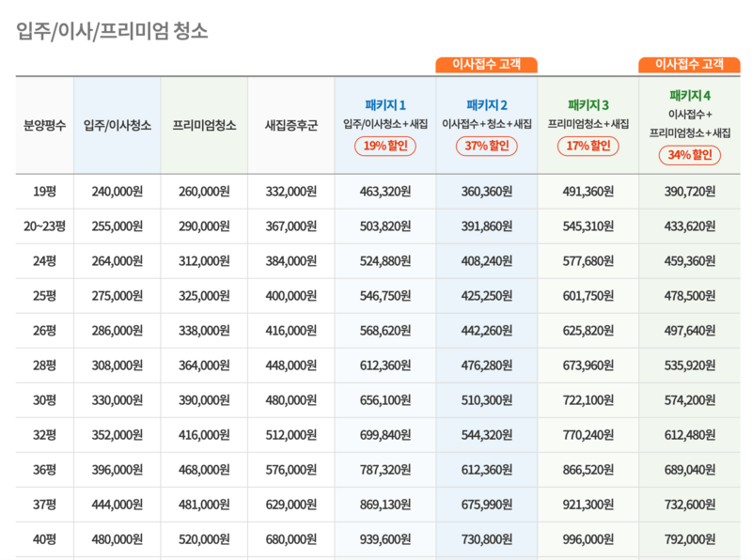Click the 463,320원 price for 19평 패키지 1
This screenshot has height=560, width=752.
[386, 192]
